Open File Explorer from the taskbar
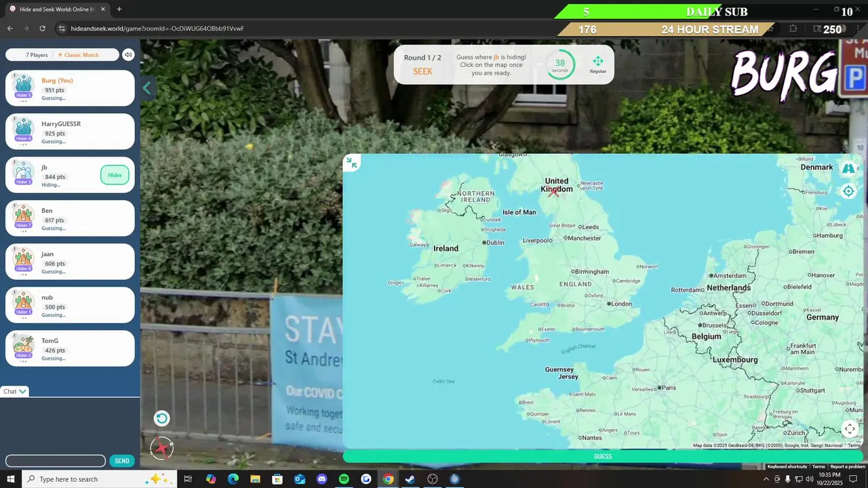Viewport: 868px width, 488px height. (255, 479)
